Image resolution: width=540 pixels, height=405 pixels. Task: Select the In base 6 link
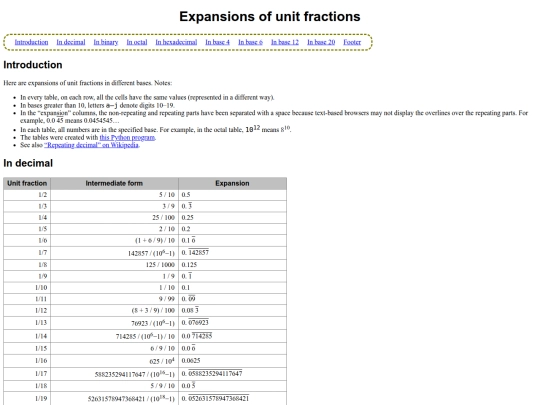pos(250,42)
